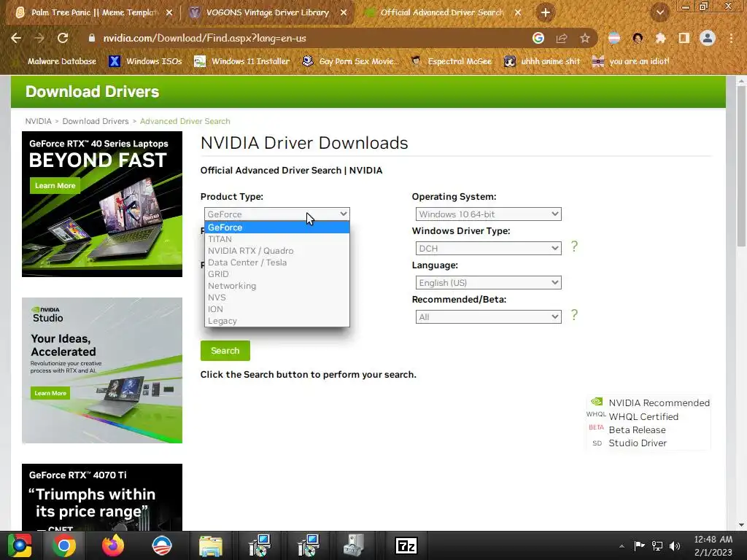The width and height of the screenshot is (747, 560).
Task: Open the Windows ISOs bookmark
Action: click(146, 61)
